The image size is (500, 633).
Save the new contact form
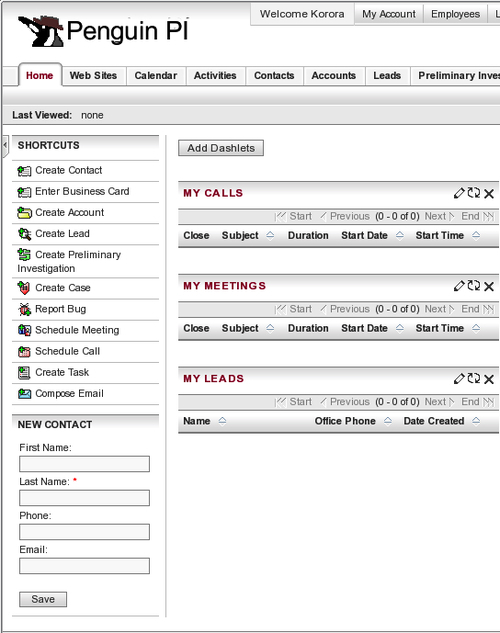pyautogui.click(x=43, y=599)
